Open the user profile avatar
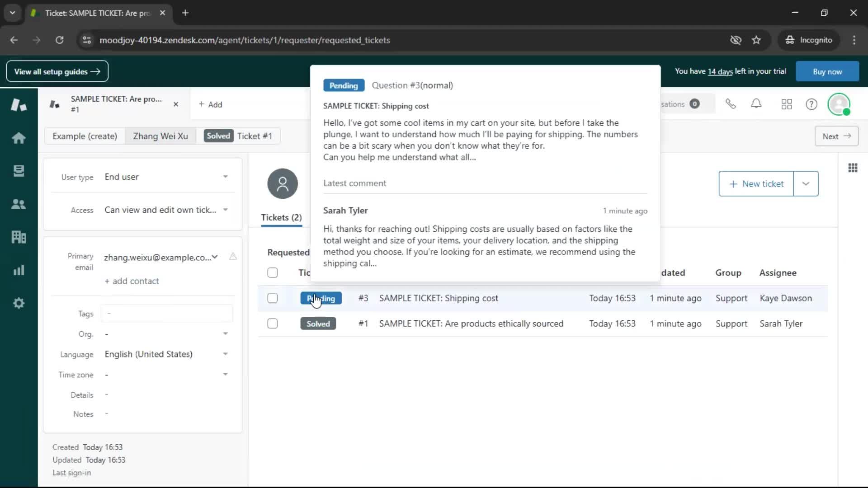 839,104
